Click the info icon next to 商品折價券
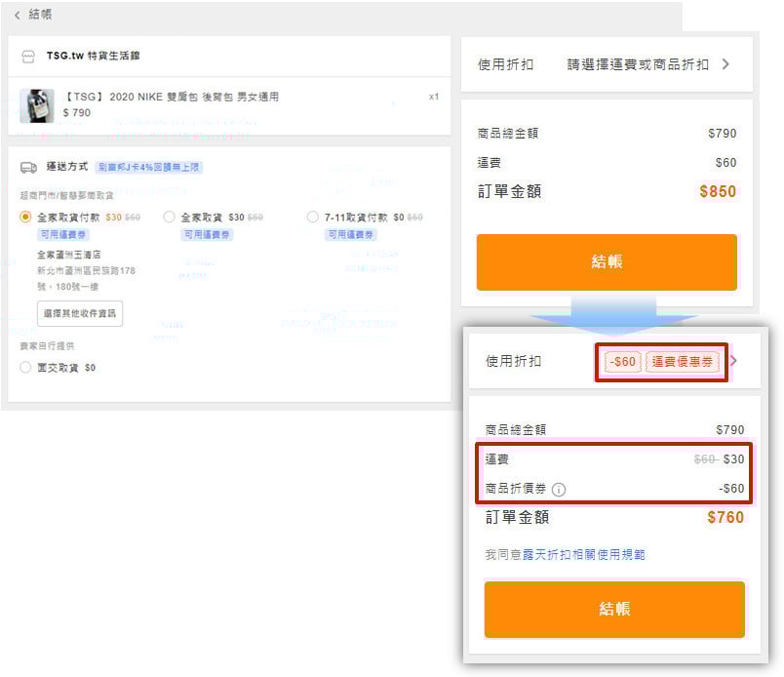The width and height of the screenshot is (784, 677). point(560,489)
